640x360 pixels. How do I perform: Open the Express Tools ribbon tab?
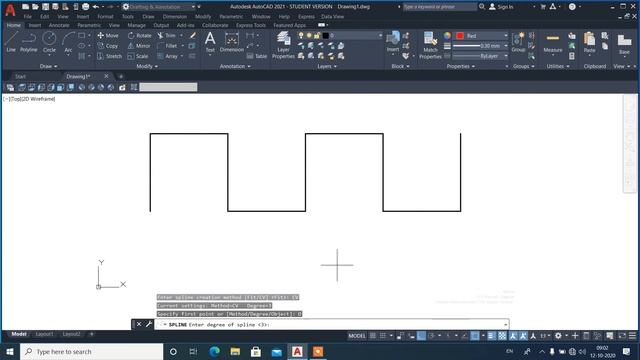[251, 25]
